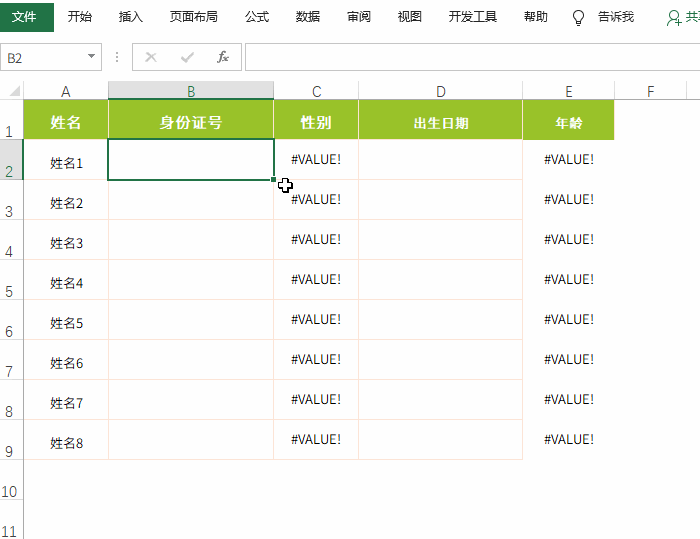
Task: Select empty 出生日期 cell for 姓名1
Action: coord(441,160)
